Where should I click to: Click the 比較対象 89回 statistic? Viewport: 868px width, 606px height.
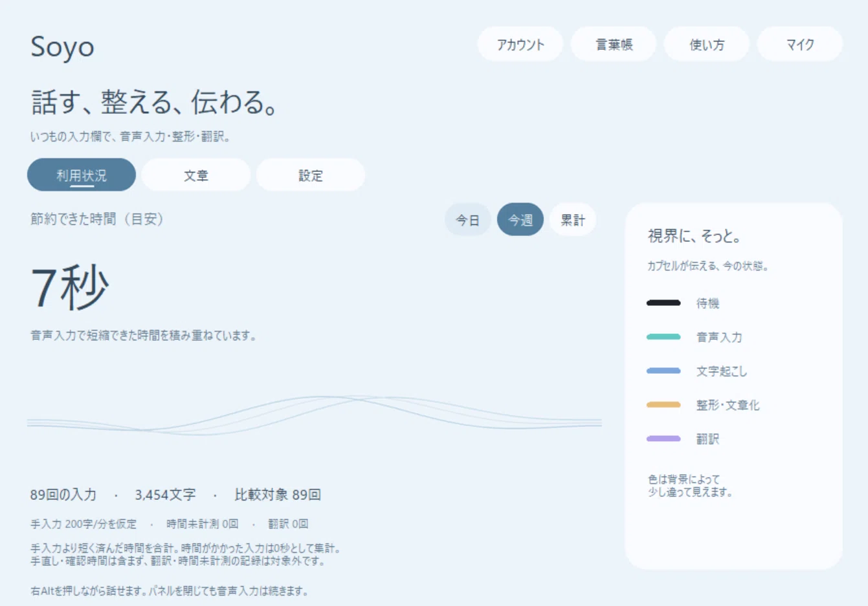tap(278, 495)
